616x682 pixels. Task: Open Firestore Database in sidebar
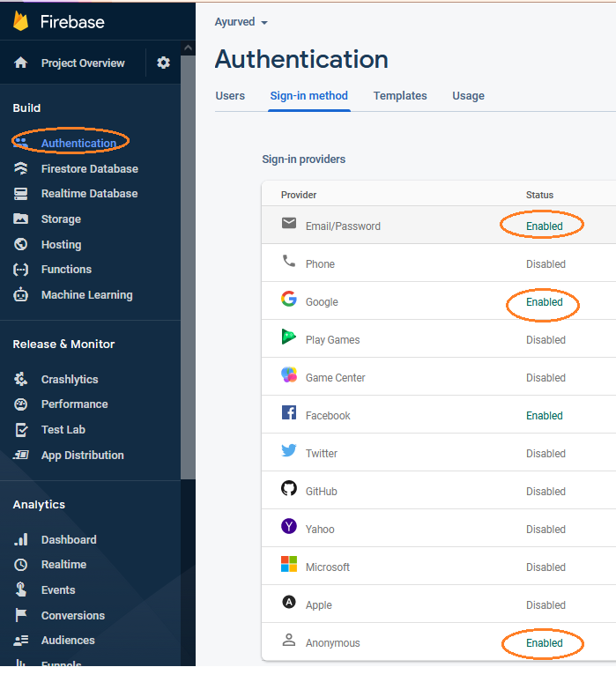point(90,169)
